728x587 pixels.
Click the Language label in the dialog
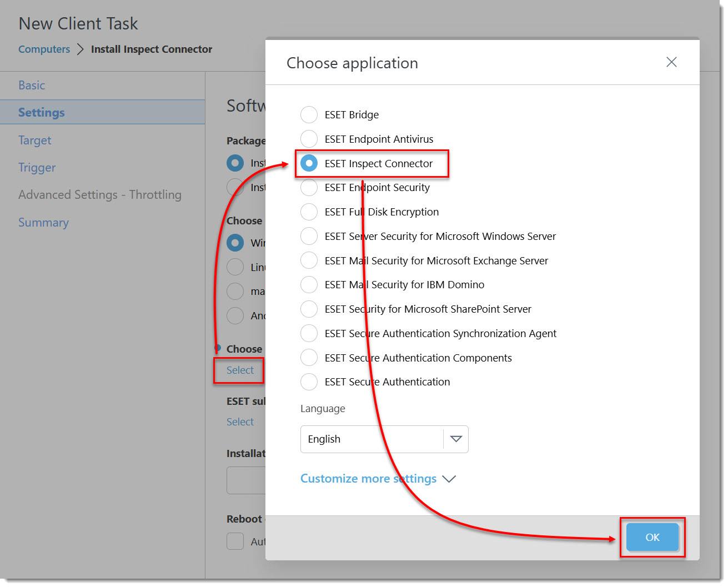[x=323, y=409]
